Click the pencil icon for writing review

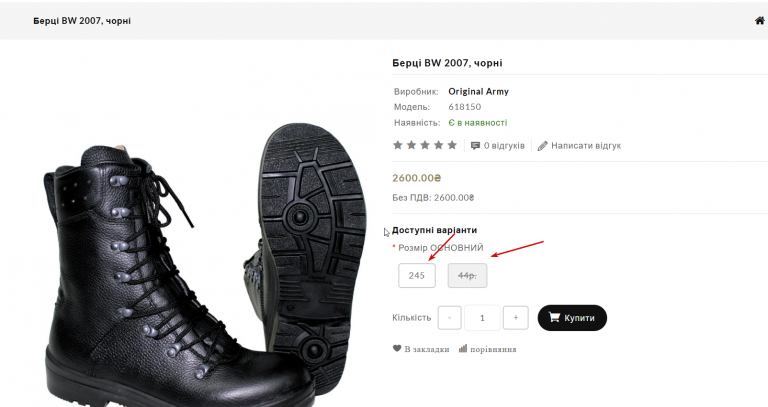[x=543, y=146]
